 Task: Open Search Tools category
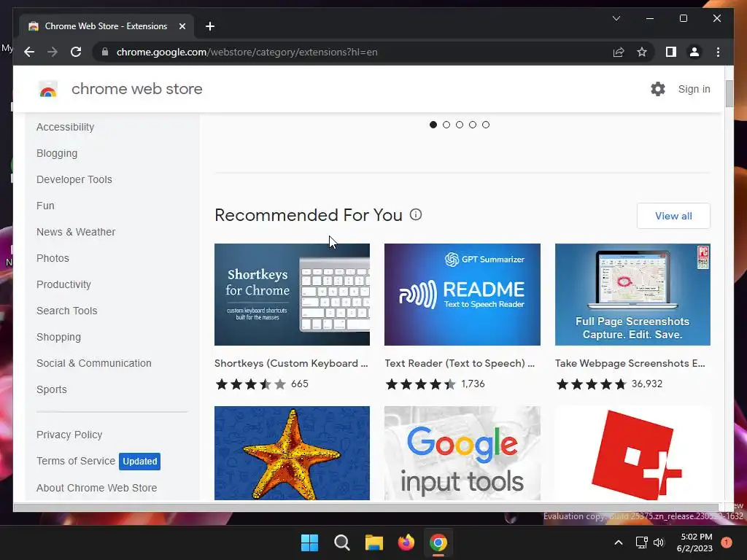(66, 311)
